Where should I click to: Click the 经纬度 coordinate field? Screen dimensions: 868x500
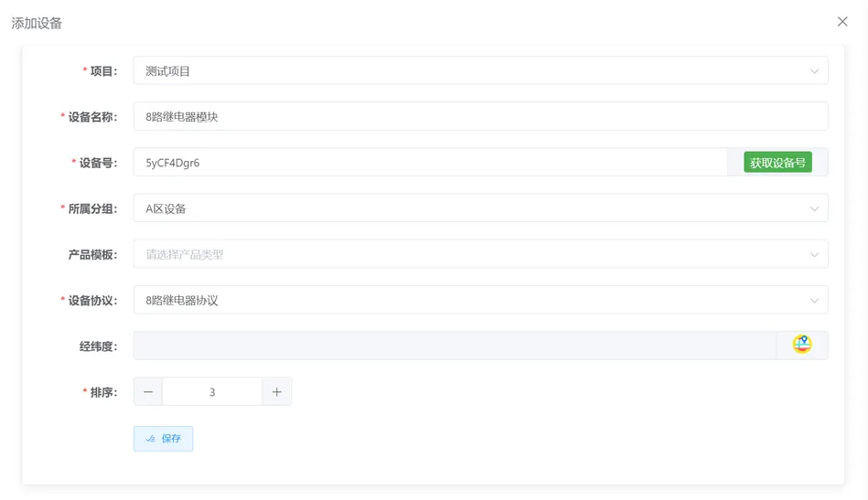tap(455, 346)
